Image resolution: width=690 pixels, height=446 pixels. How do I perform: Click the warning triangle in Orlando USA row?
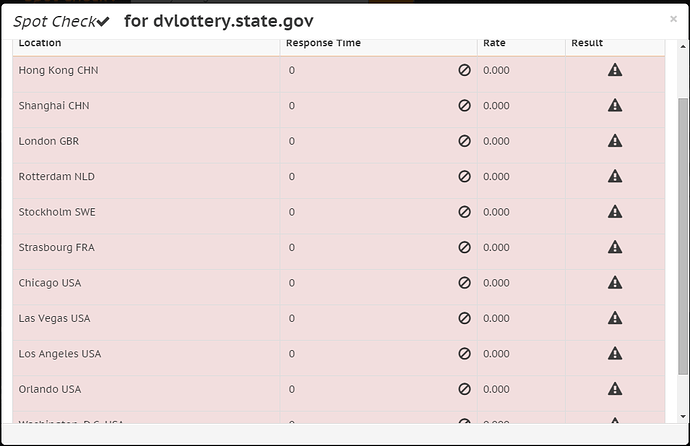coord(615,389)
